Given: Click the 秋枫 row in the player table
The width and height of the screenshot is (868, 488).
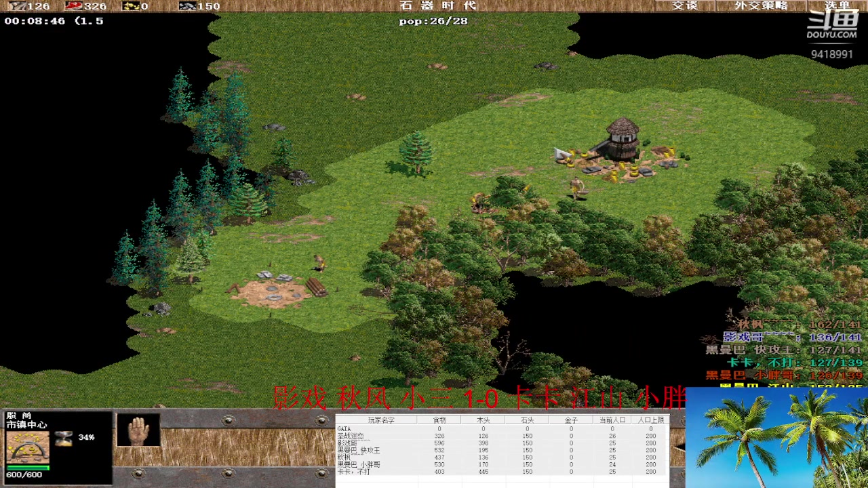Looking at the screenshot, I should (502, 457).
